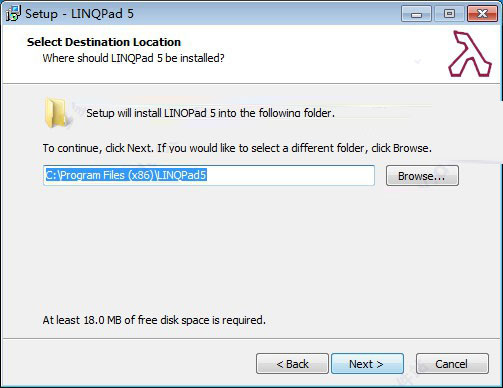
Task: Open the Browse folder dialog
Action: (x=422, y=176)
